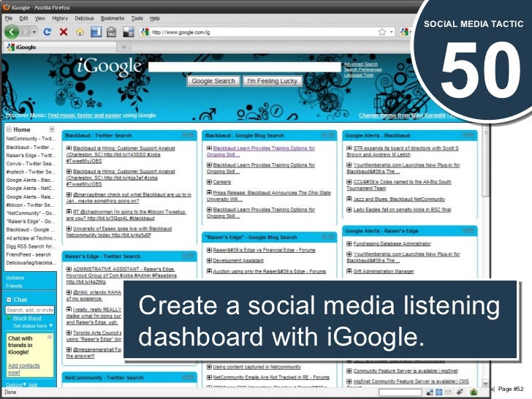Image resolution: width=532 pixels, height=399 pixels.
Task: Open the Help menu
Action: tap(155, 18)
